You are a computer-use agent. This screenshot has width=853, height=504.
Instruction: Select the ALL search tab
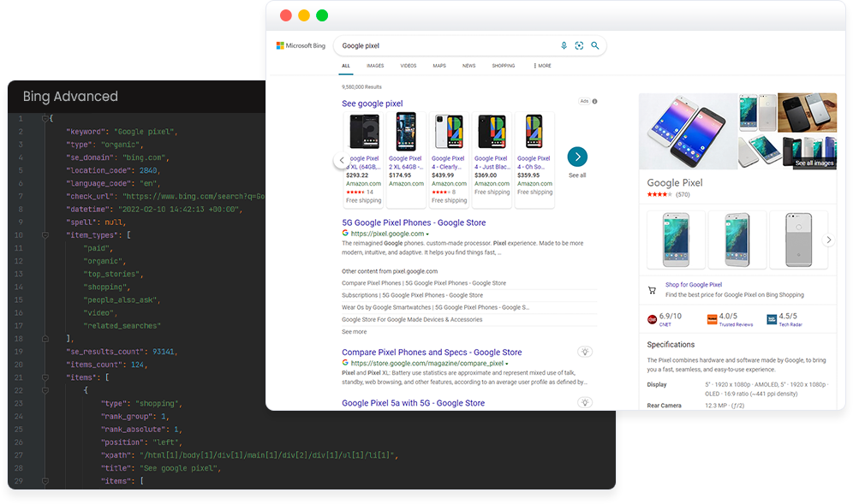coord(346,66)
